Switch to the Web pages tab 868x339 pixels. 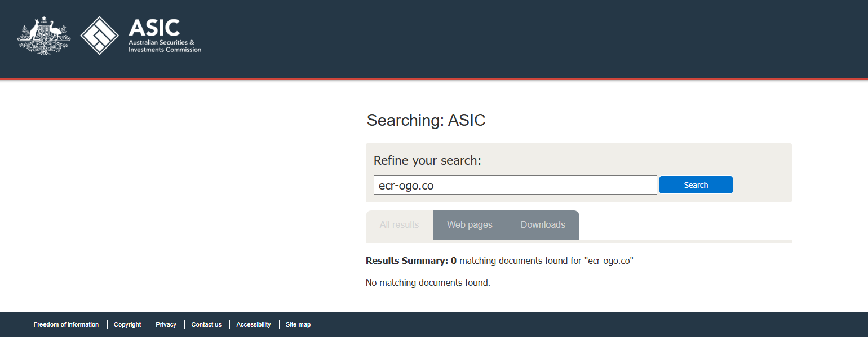click(x=470, y=225)
